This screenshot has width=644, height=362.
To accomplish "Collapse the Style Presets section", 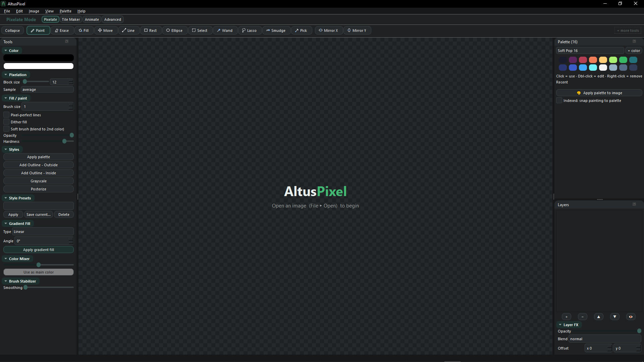I will pos(18,198).
